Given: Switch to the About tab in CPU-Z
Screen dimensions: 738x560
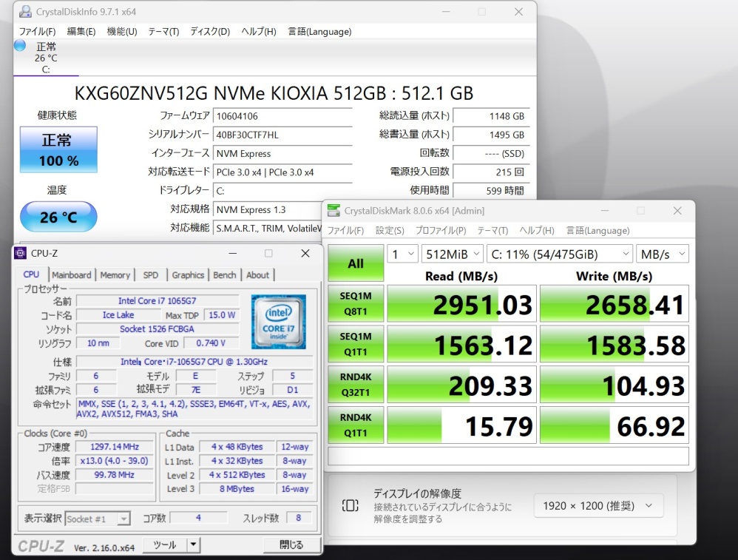Looking at the screenshot, I should 257,275.
